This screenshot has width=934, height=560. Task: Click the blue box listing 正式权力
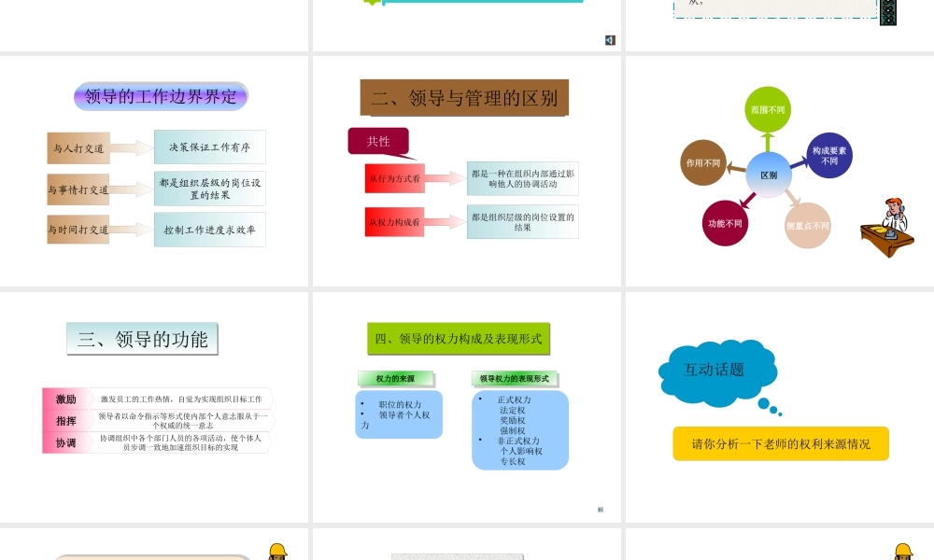[520, 429]
